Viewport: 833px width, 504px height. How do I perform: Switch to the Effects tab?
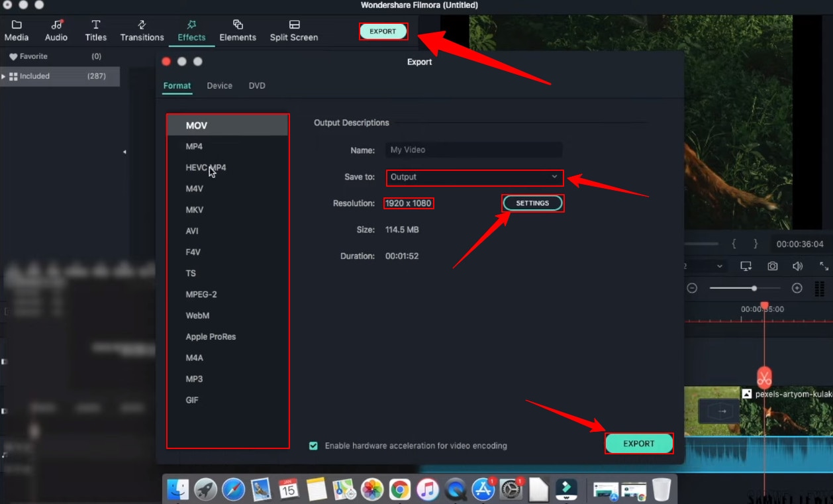pos(191,30)
